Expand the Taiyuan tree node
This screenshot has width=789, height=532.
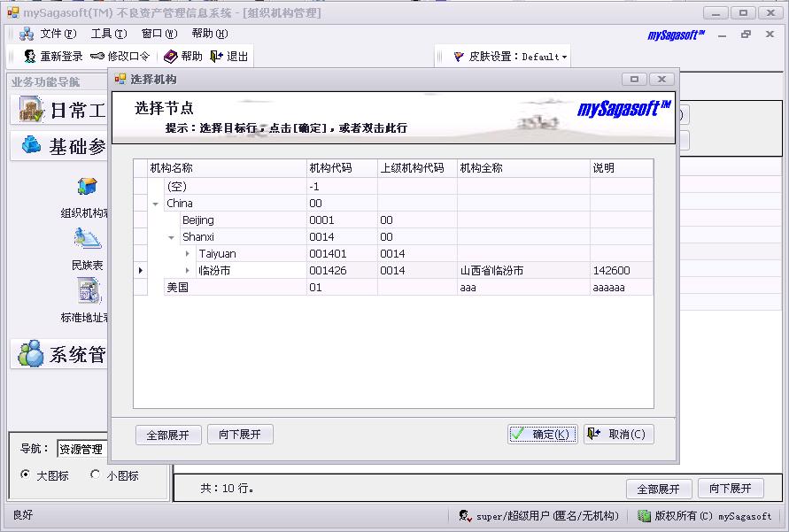click(187, 254)
